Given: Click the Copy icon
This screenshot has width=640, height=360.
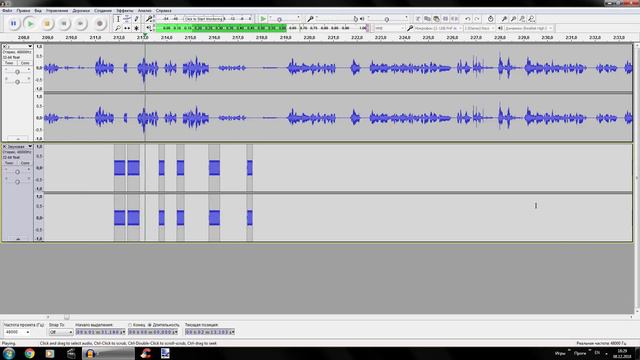Looking at the screenshot, I should (x=427, y=19).
